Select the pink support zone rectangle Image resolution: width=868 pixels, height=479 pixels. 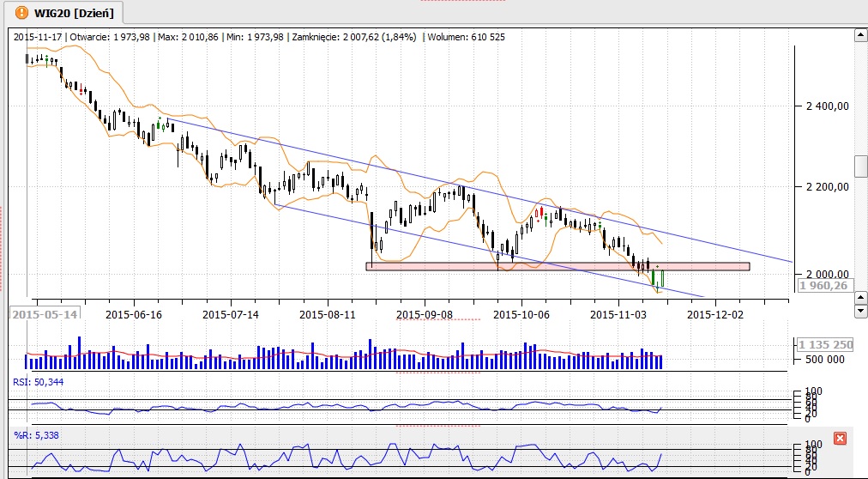coord(558,266)
